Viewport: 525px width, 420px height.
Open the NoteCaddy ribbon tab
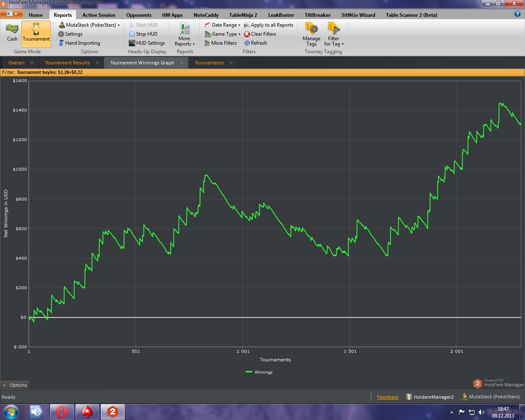click(x=206, y=15)
